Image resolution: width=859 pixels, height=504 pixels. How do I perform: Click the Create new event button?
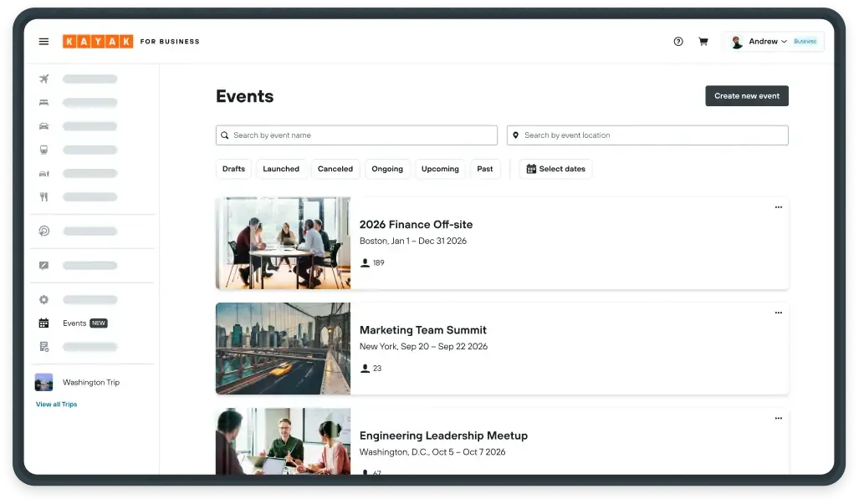(x=746, y=95)
